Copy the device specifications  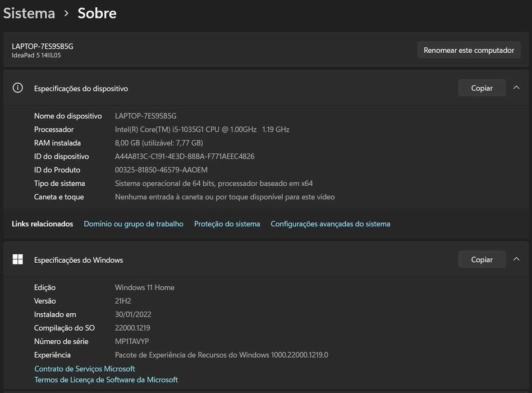(x=482, y=88)
